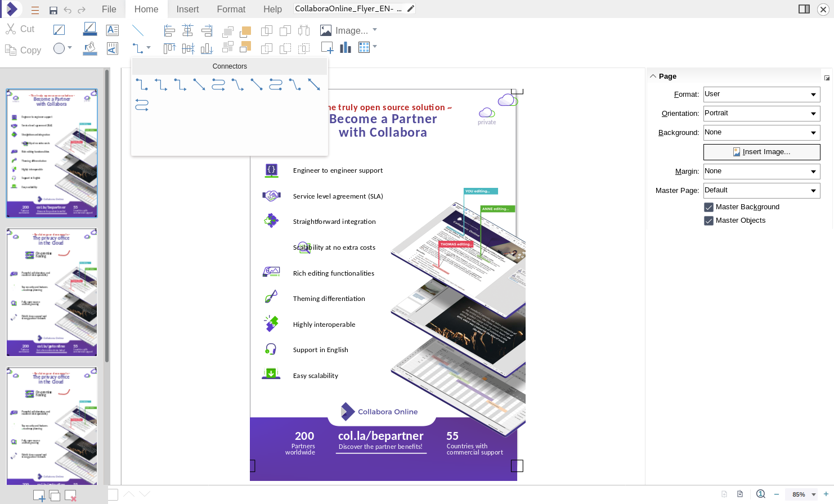Open the Margin dropdown
834x504 pixels.
tap(762, 172)
